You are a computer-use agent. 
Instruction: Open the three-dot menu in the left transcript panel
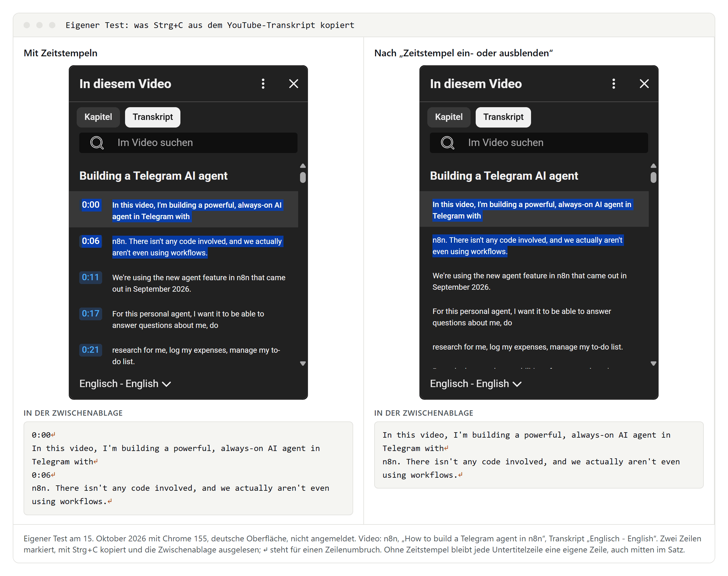[x=263, y=84]
